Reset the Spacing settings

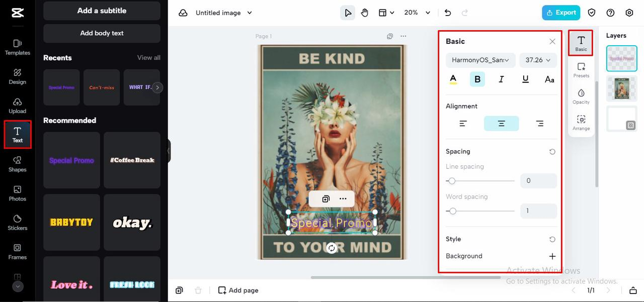click(x=552, y=152)
